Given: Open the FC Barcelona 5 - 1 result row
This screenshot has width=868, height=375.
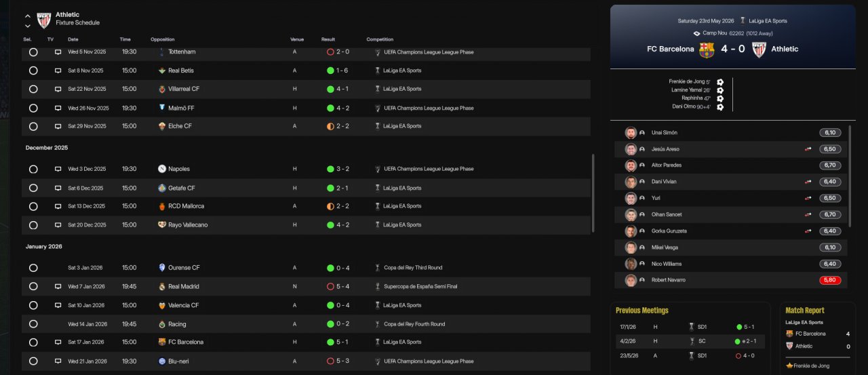Looking at the screenshot, I should (306, 342).
